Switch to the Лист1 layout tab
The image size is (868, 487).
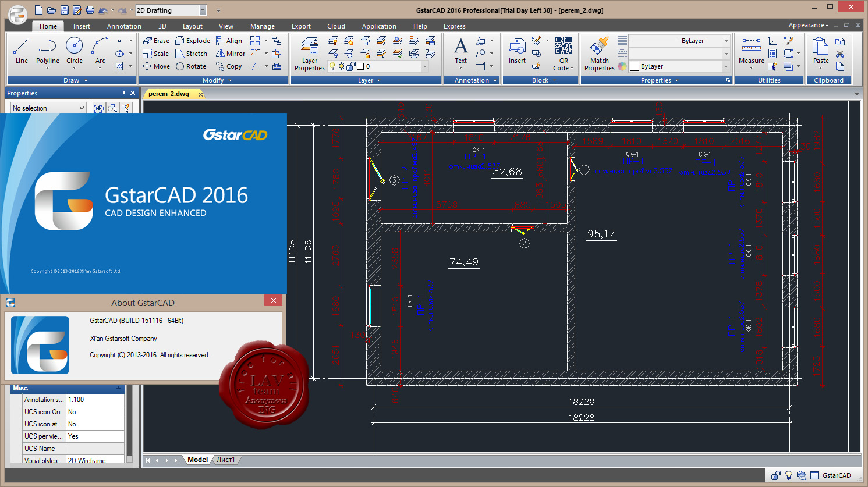[x=226, y=460]
